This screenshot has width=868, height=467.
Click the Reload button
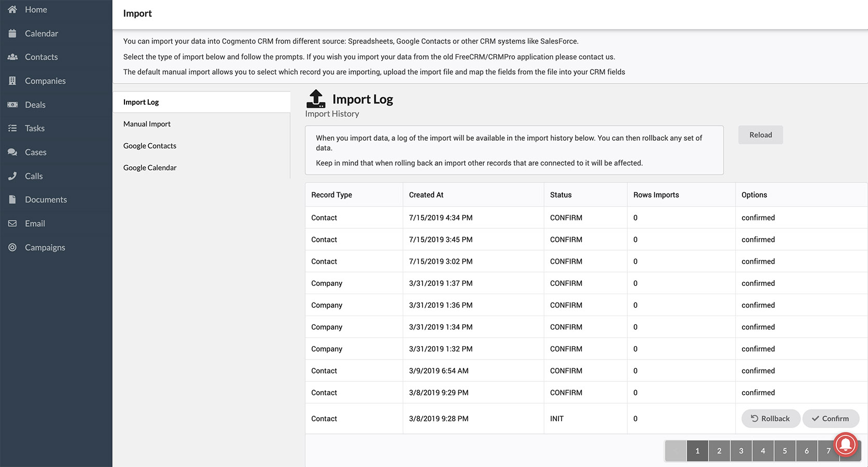(761, 135)
